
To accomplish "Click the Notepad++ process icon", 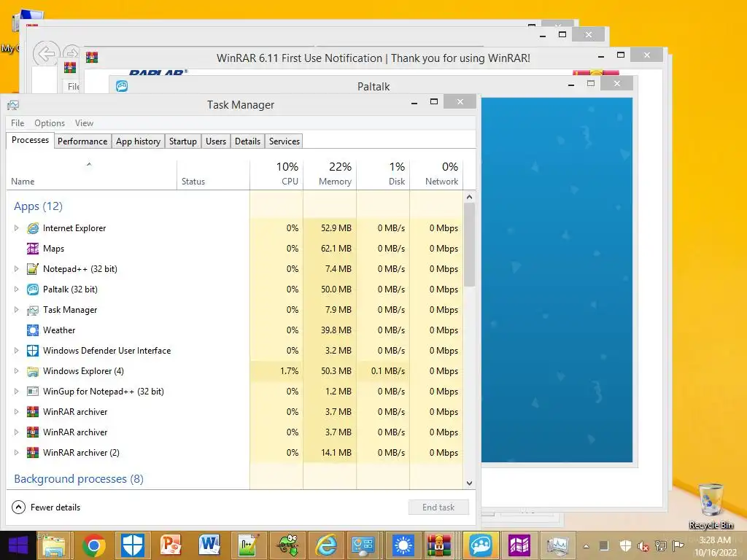I will tap(32, 269).
